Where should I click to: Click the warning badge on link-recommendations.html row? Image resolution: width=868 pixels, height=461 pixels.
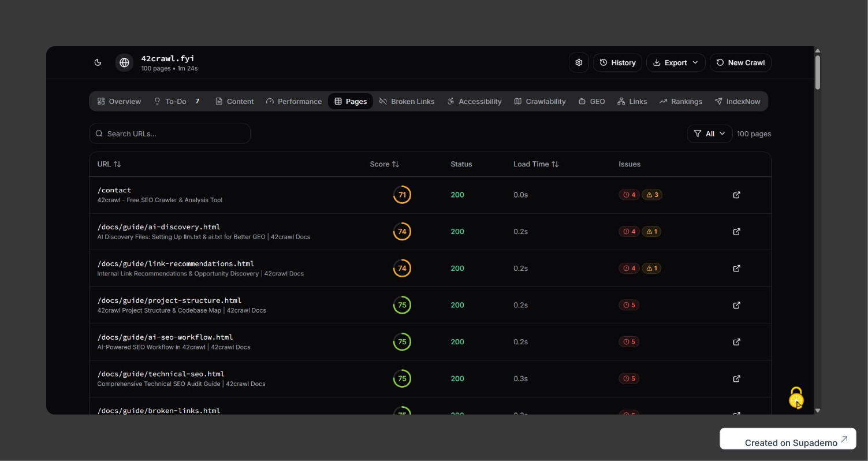pos(651,268)
